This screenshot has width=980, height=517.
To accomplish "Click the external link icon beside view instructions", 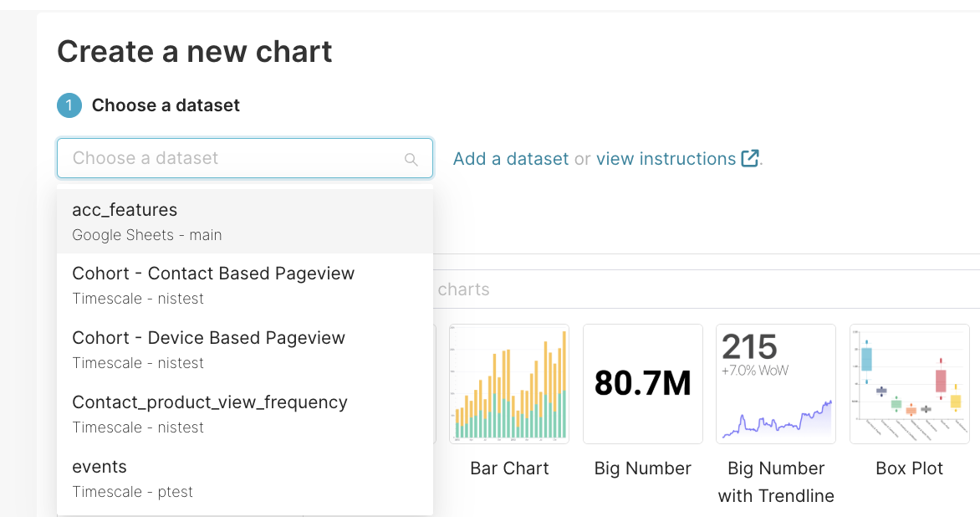I will click(750, 158).
